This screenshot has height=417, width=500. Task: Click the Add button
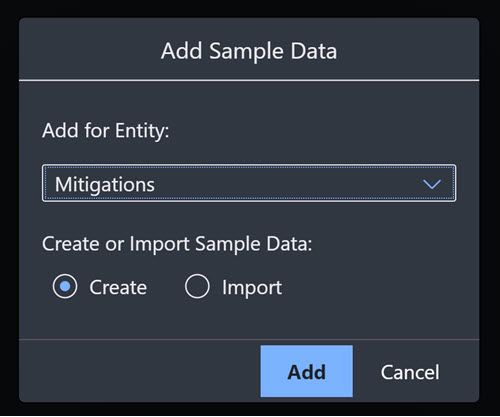coord(306,371)
